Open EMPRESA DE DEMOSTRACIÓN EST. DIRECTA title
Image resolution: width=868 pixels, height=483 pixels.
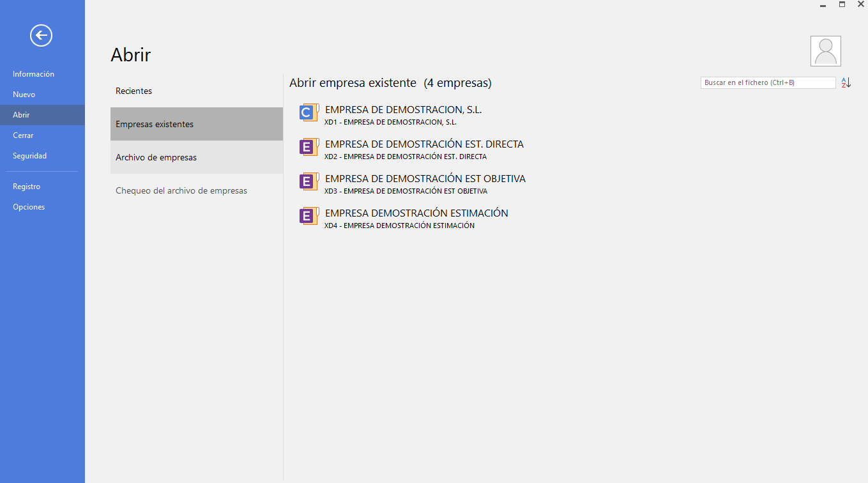pos(424,144)
